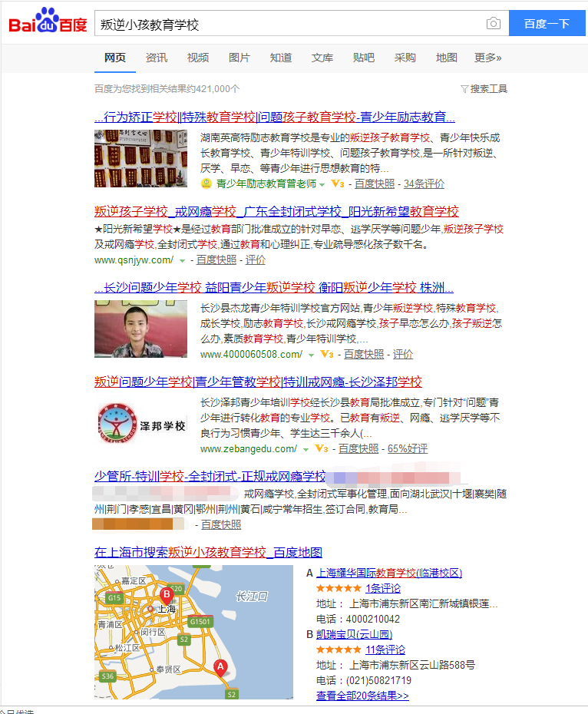This screenshot has height=714, width=588.
Task: Open result 长沙问题少年学校 益阳青少年叛逆学校 link
Action: (x=274, y=287)
